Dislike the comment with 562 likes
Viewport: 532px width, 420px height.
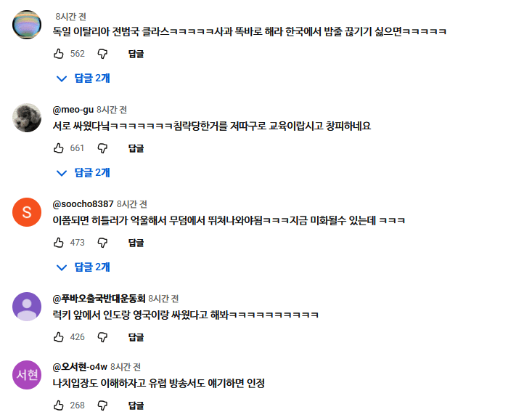point(102,54)
